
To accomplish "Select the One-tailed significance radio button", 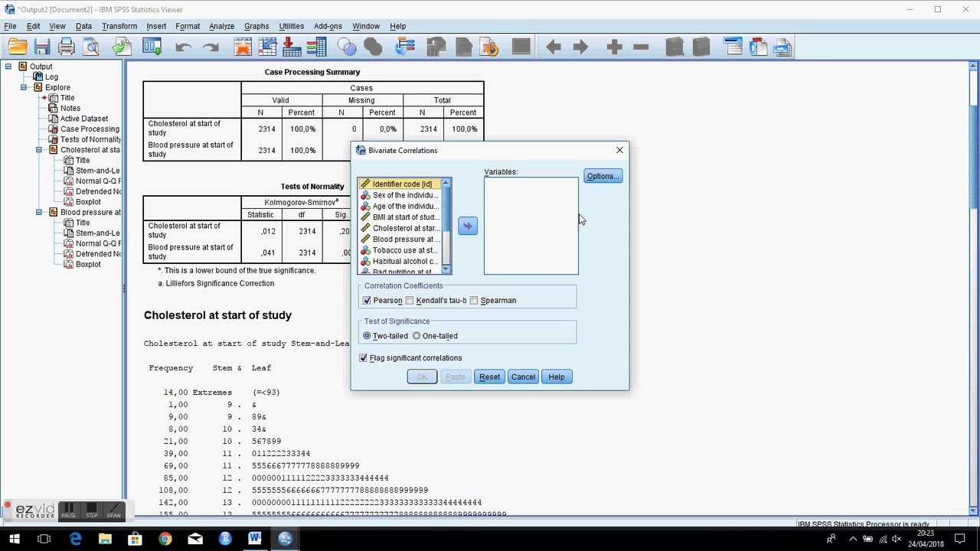I will 416,336.
